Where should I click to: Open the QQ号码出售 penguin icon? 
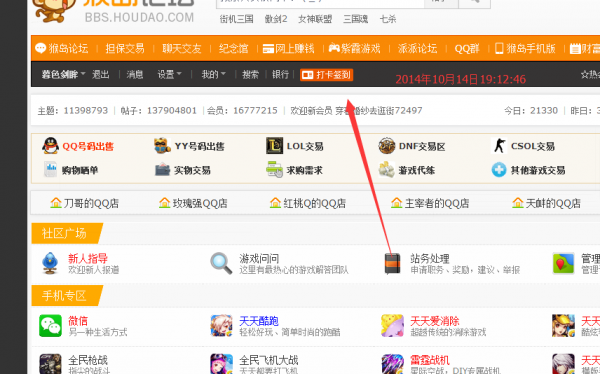(51, 146)
